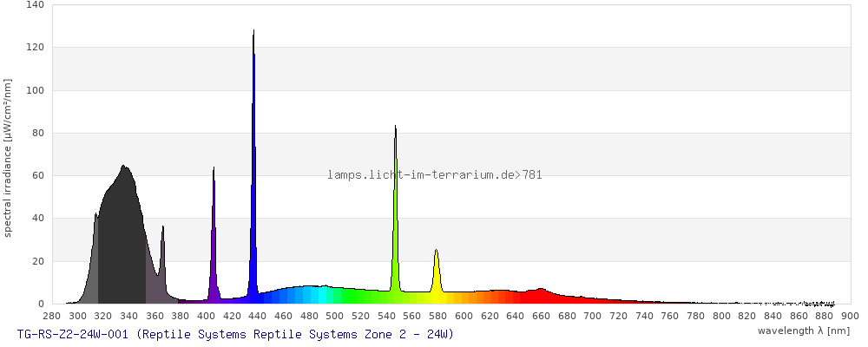Click the x-axis tick label '300'
The image size is (868, 347).
(77, 316)
